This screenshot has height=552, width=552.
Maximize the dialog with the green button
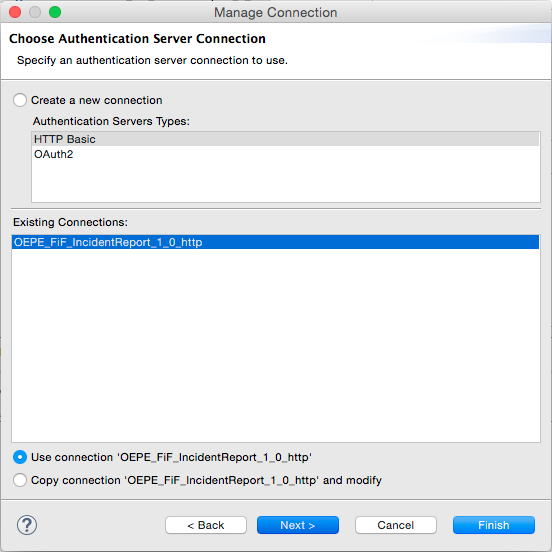(55, 12)
